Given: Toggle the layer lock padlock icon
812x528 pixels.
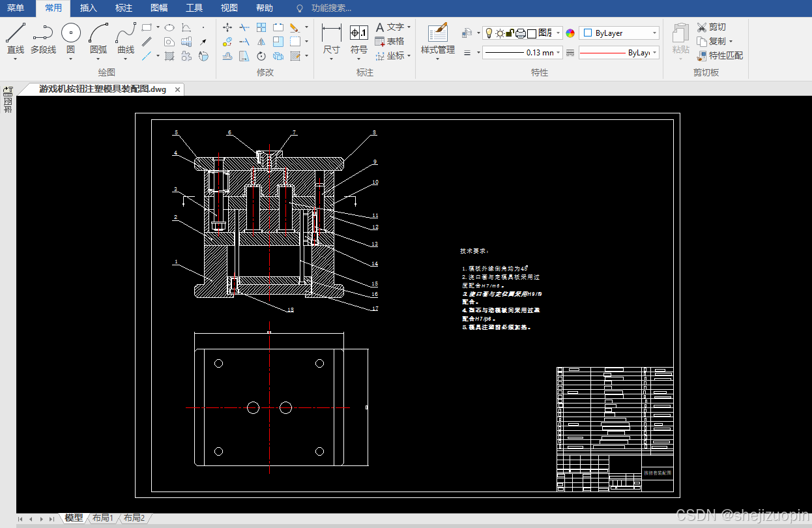Looking at the screenshot, I should coord(510,33).
